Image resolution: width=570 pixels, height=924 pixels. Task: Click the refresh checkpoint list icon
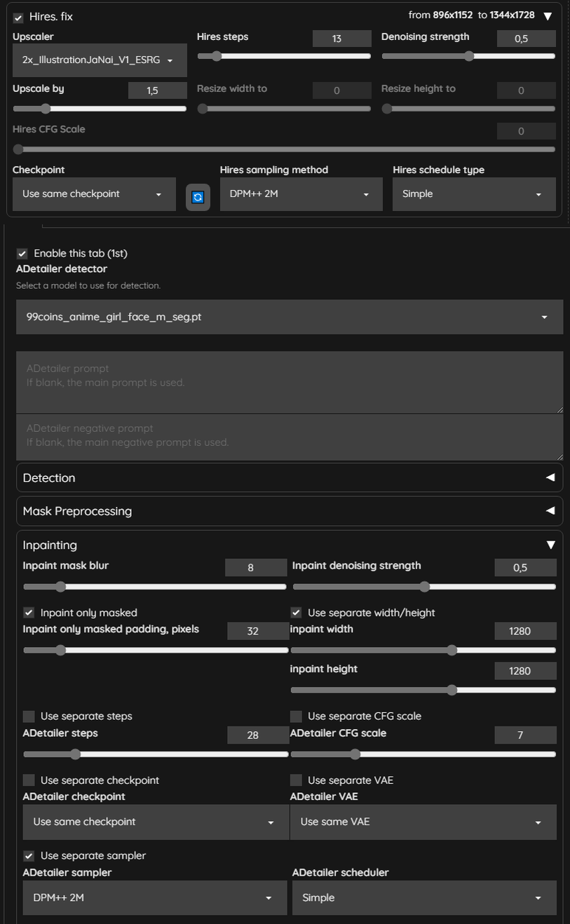tap(198, 198)
